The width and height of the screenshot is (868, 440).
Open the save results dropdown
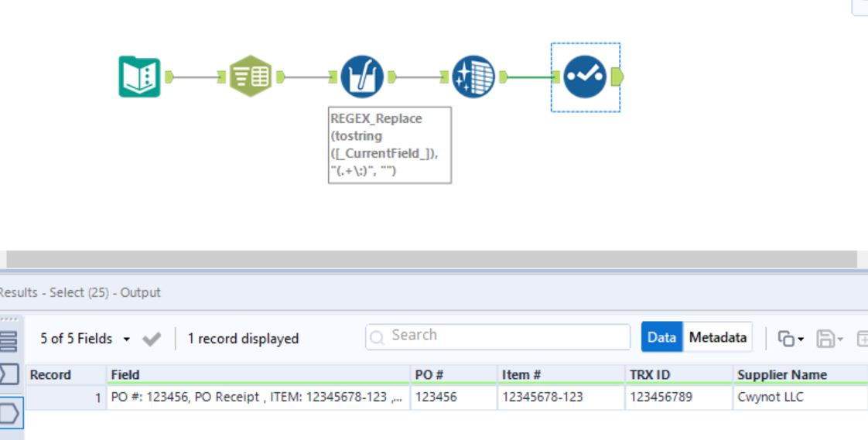831,339
